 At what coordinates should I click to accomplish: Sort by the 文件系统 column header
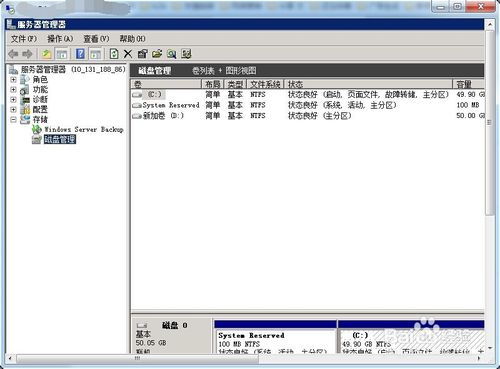(265, 84)
